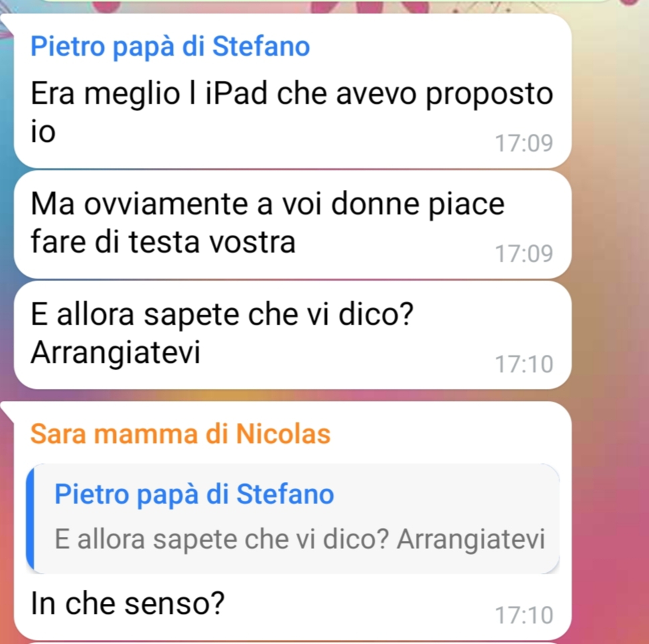This screenshot has height=644, width=649.
Task: Tap the 17:09 timestamp on the iPad message
Action: click(524, 143)
